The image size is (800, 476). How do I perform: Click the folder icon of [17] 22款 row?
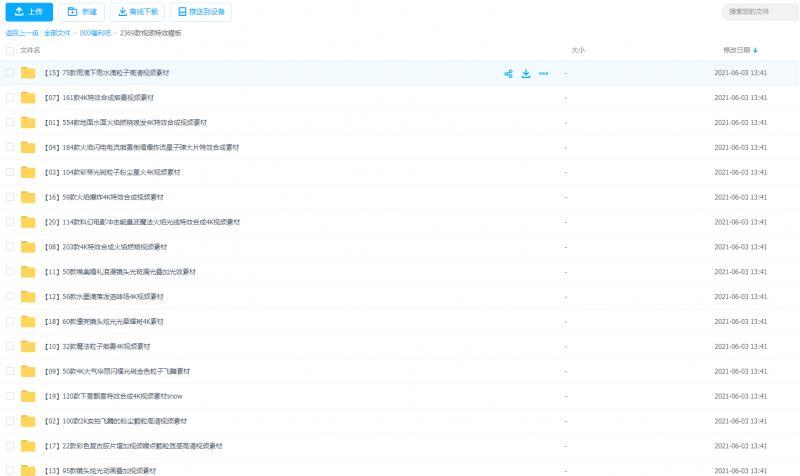pos(28,446)
